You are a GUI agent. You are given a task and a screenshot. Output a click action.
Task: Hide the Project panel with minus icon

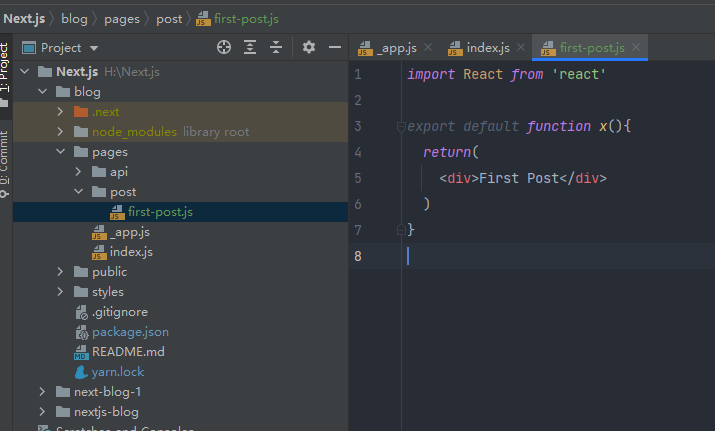(335, 47)
